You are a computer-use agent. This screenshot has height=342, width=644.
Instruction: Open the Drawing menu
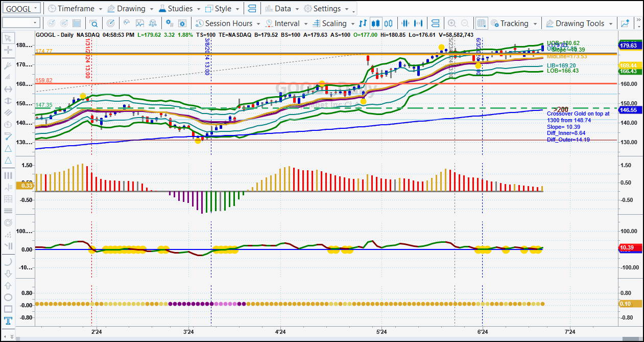[x=130, y=9]
